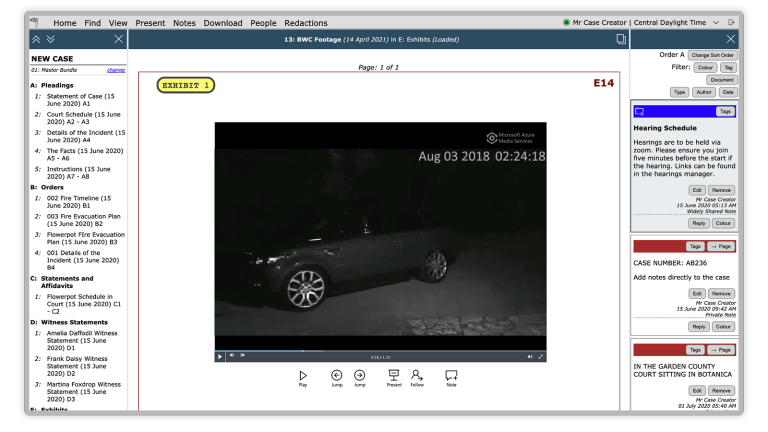
Task: Toggle the video player fullscreen icon
Action: (x=542, y=356)
